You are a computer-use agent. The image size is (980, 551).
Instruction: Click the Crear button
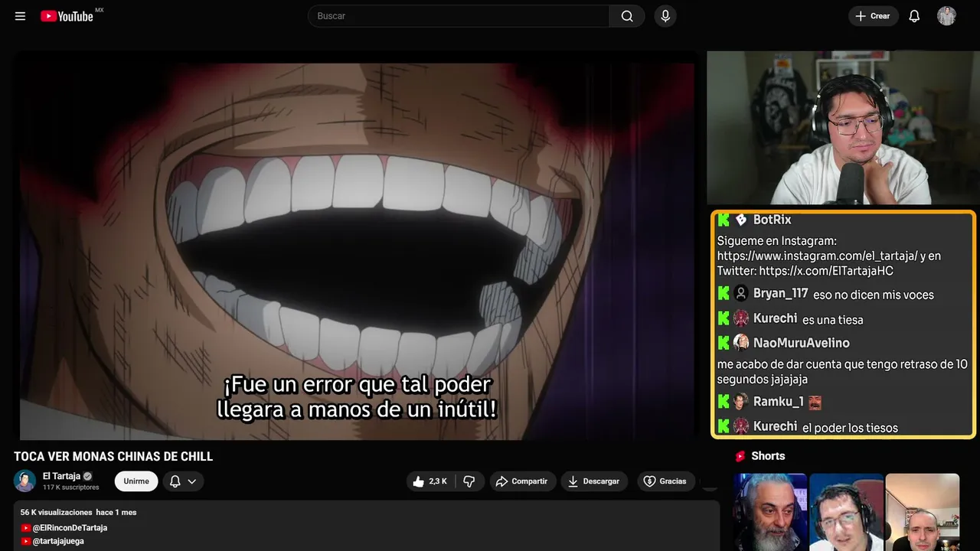coord(873,16)
